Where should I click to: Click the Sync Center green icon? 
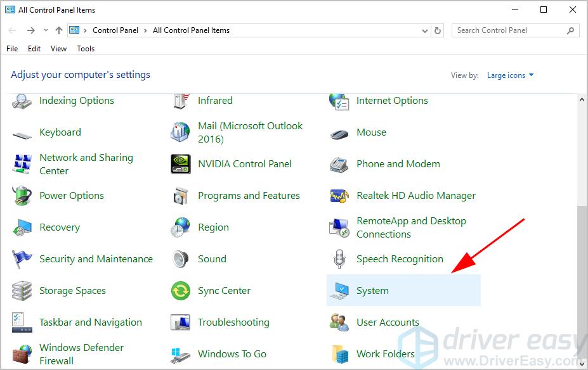pos(181,291)
